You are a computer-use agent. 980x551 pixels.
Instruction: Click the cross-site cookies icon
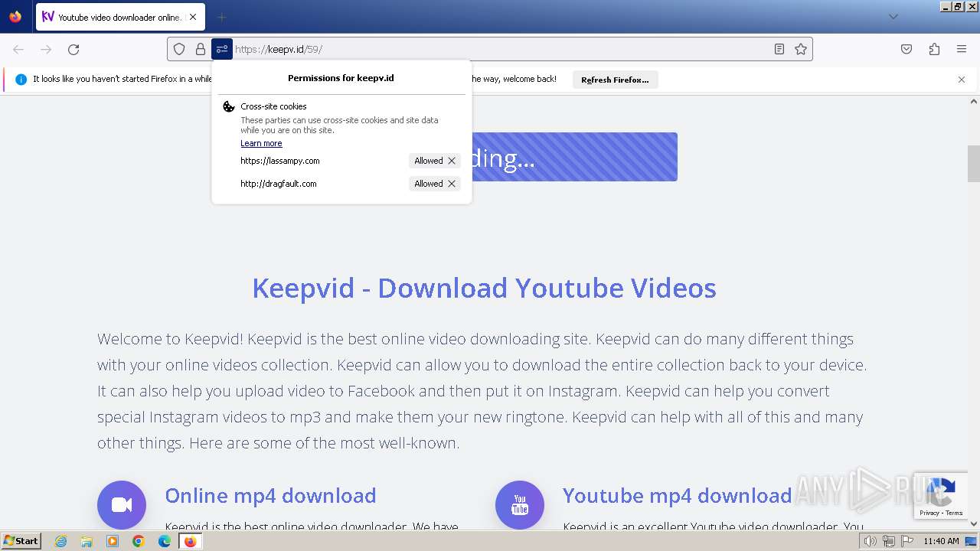[x=229, y=106]
